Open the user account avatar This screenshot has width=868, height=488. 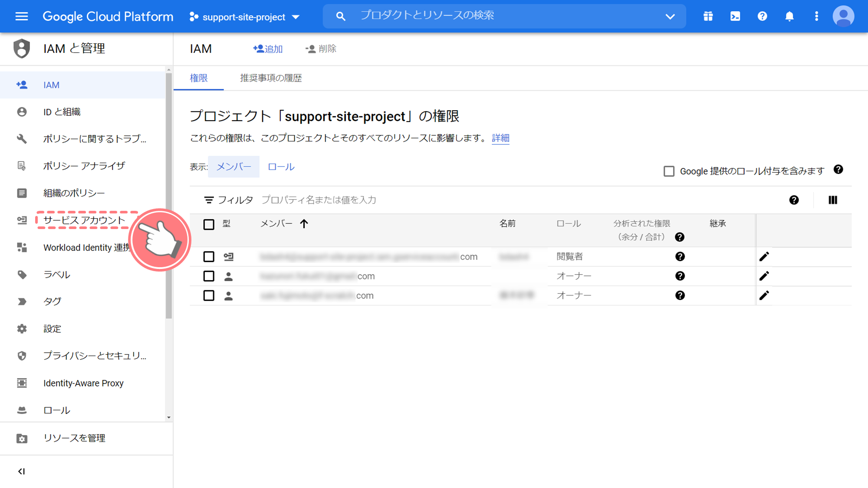tap(843, 16)
